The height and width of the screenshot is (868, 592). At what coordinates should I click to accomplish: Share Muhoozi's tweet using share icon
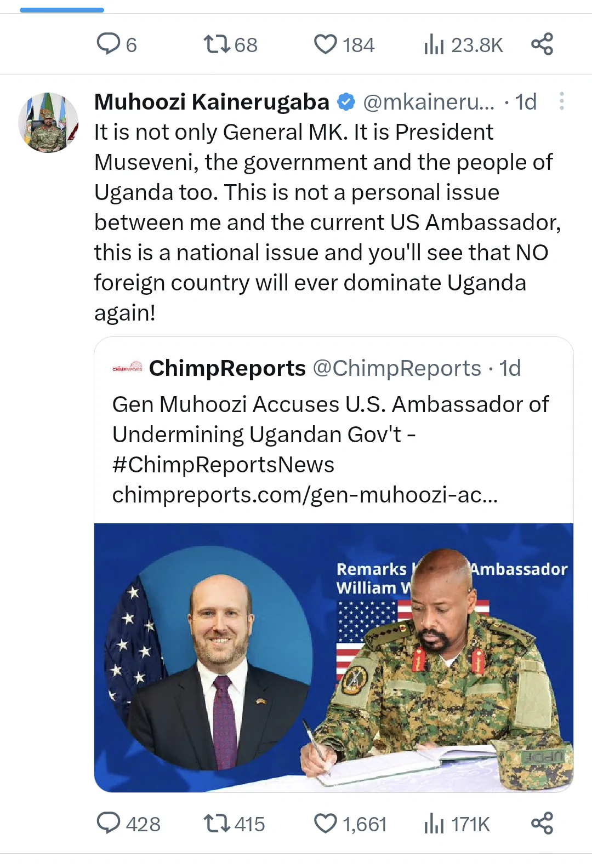pyautogui.click(x=542, y=823)
